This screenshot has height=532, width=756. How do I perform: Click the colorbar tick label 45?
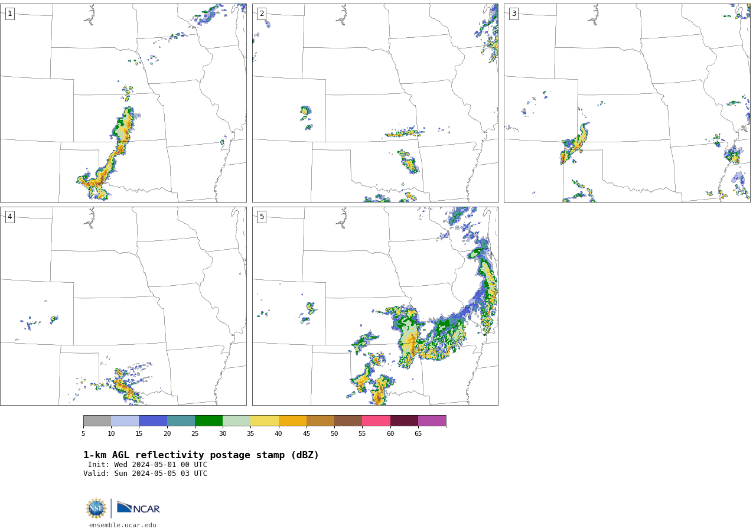tap(307, 434)
